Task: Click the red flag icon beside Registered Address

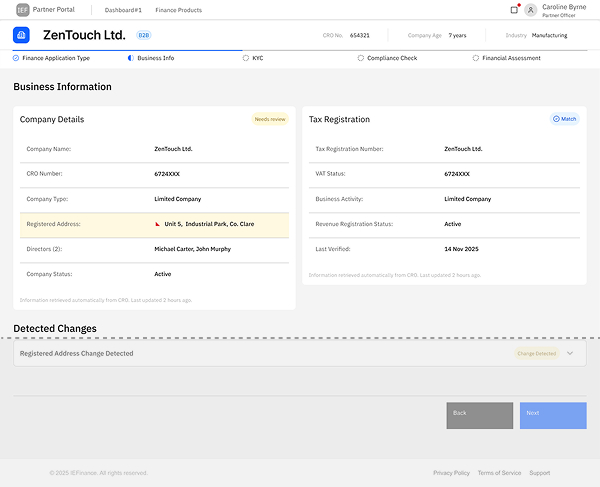Action: pyautogui.click(x=157, y=224)
